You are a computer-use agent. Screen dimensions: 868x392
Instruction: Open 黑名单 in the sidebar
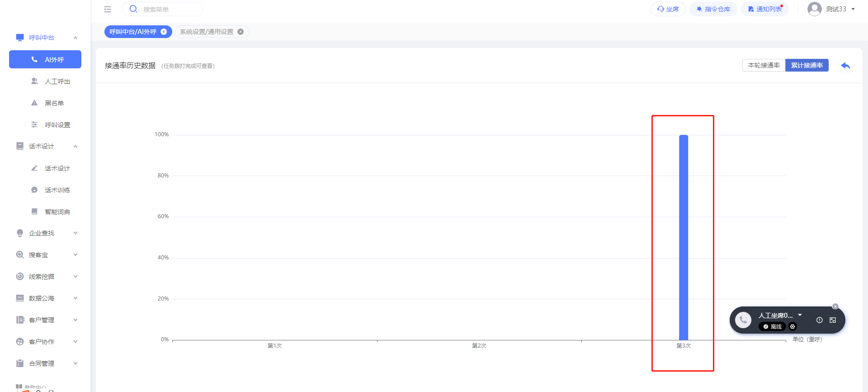[x=54, y=103]
